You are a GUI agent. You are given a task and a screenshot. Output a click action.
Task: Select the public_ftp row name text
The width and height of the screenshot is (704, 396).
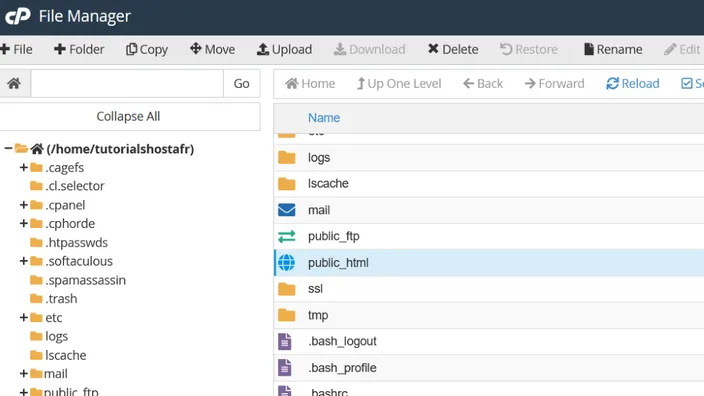click(334, 236)
